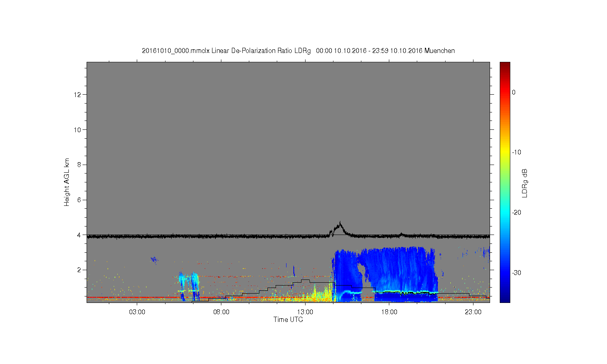Click the height tick label '12'

[78, 95]
